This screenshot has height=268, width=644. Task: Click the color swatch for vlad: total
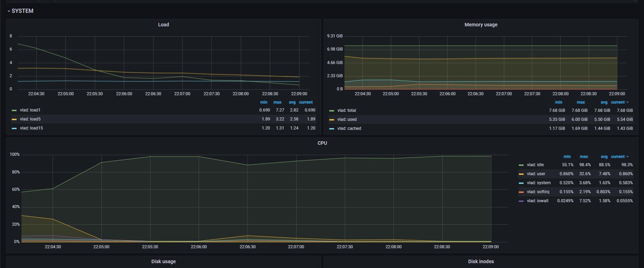pyautogui.click(x=332, y=111)
